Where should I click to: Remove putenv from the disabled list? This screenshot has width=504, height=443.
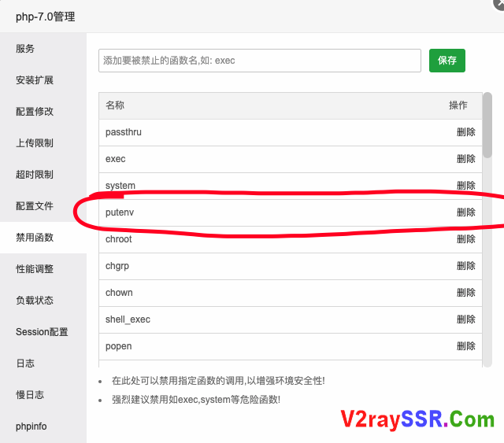[x=465, y=212]
